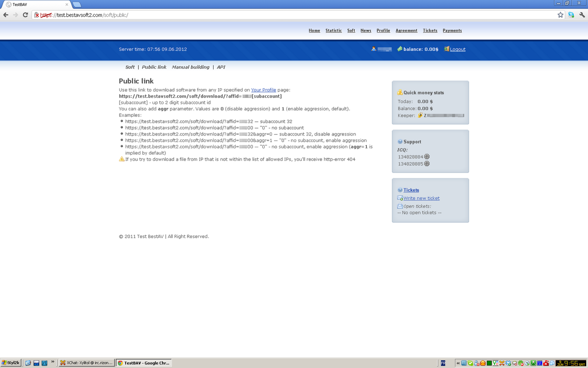588x368 pixels.
Task: Open the orange envelope mail tray icon
Action: [483, 363]
